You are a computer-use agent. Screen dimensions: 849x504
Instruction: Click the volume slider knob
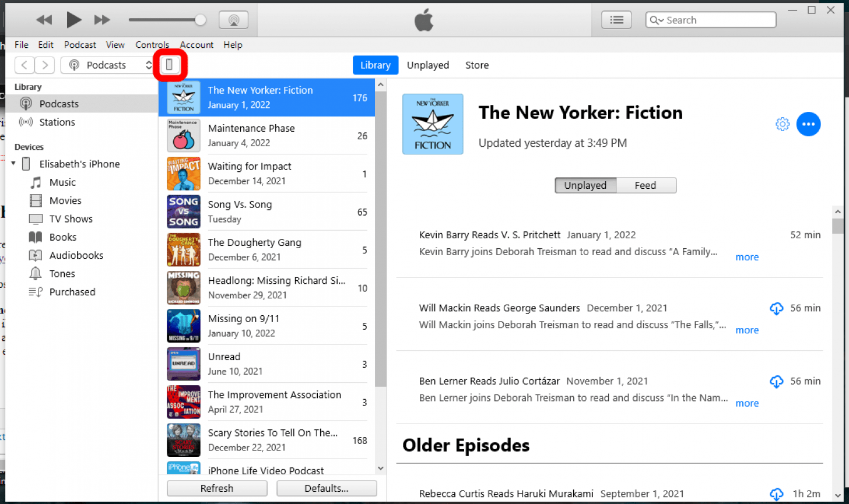tap(200, 20)
